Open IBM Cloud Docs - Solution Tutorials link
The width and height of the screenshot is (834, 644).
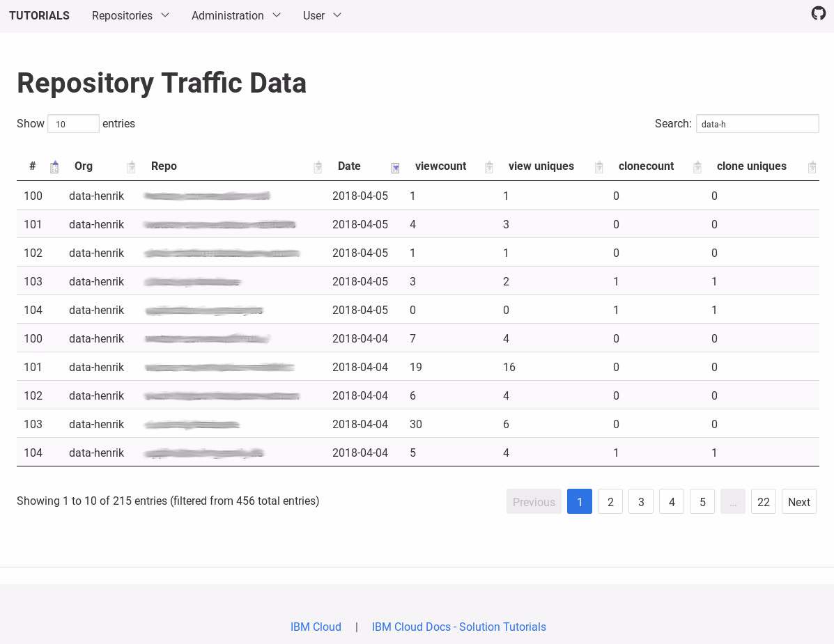click(458, 627)
